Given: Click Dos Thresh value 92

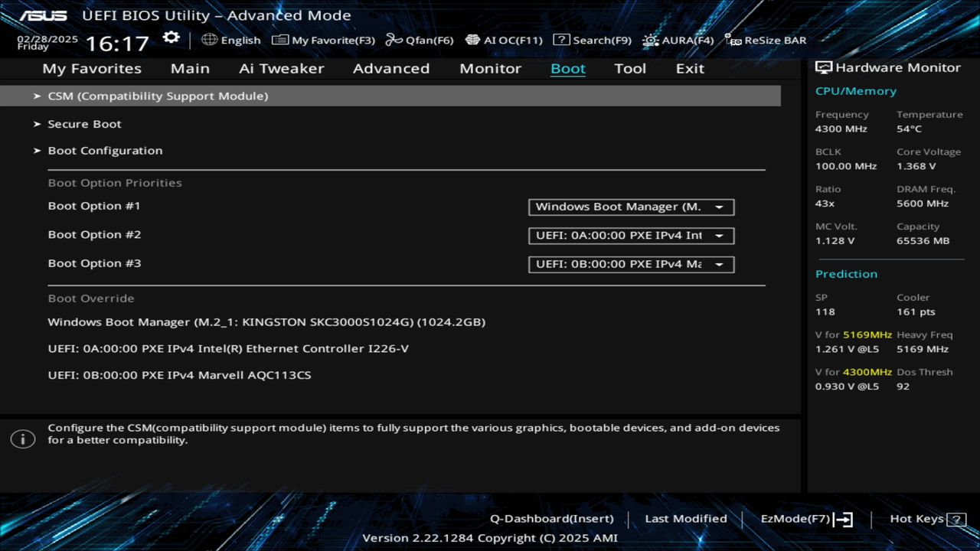Looking at the screenshot, I should [x=903, y=386].
